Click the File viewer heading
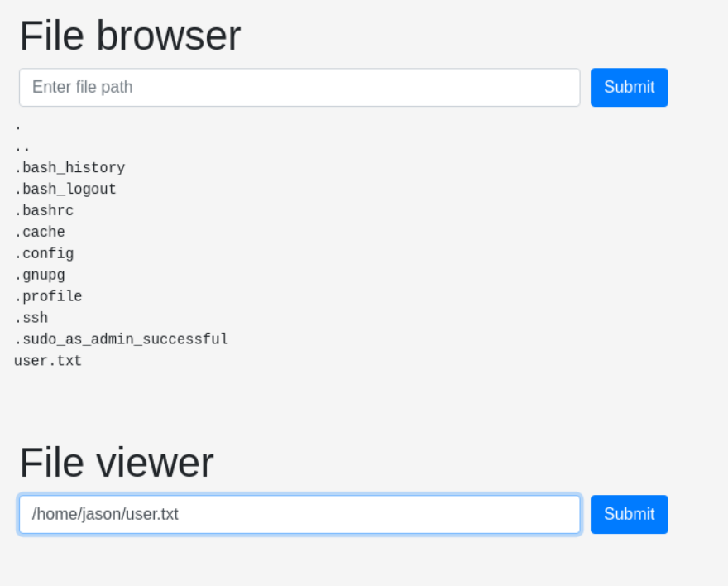The height and width of the screenshot is (586, 728). tap(117, 463)
